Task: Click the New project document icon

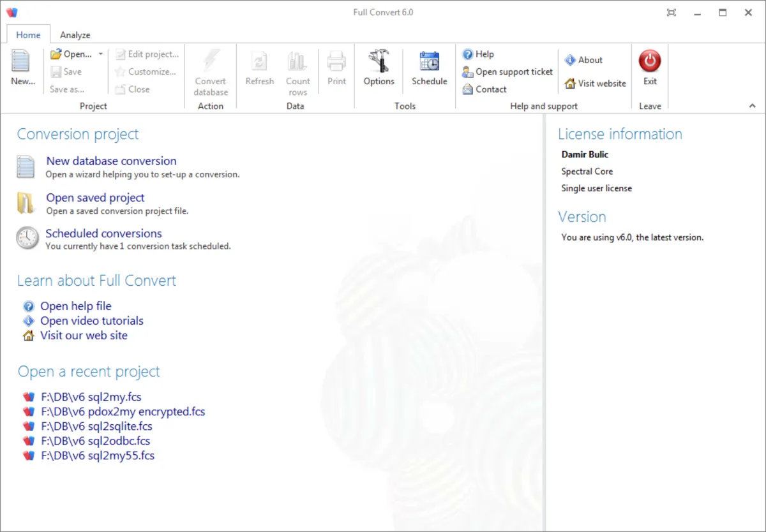Action: [21, 61]
